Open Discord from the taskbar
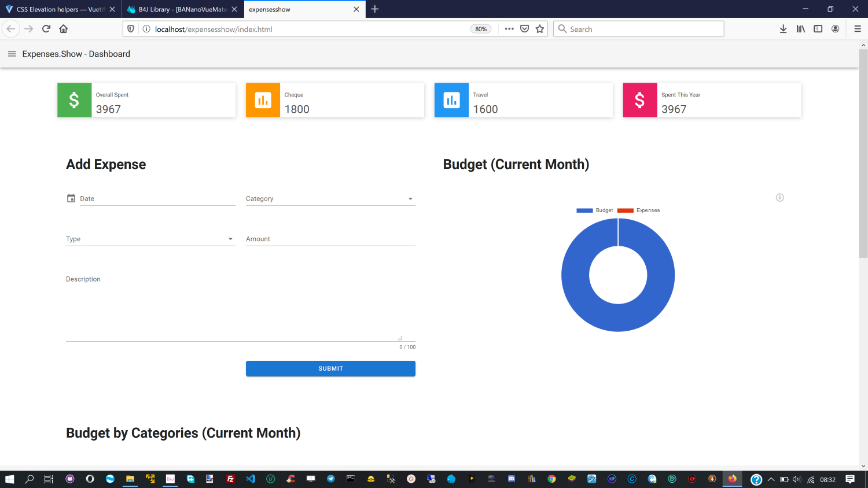 (x=512, y=479)
